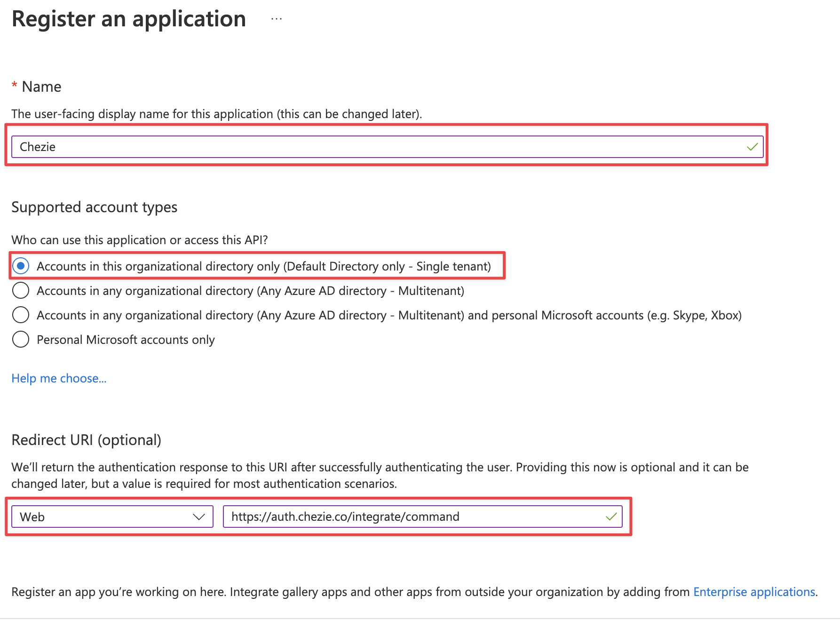This screenshot has height=636, width=840.
Task: Open the Help me choose link
Action: coord(59,379)
